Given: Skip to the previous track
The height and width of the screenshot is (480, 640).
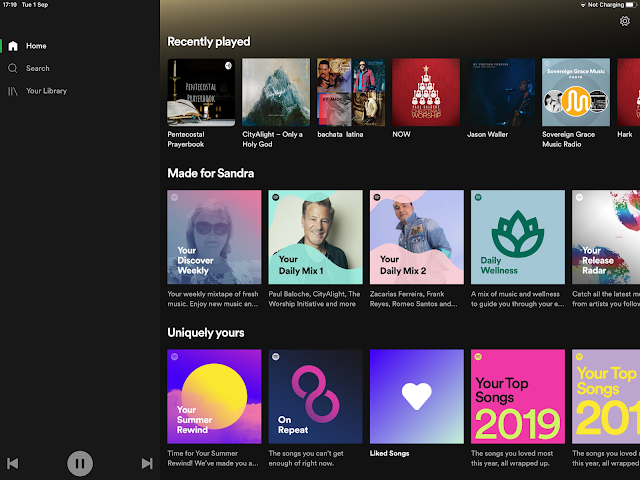Looking at the screenshot, I should 13,463.
